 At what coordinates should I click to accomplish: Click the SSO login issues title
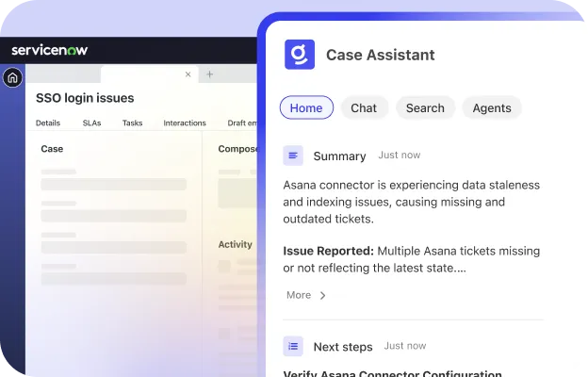pos(85,98)
